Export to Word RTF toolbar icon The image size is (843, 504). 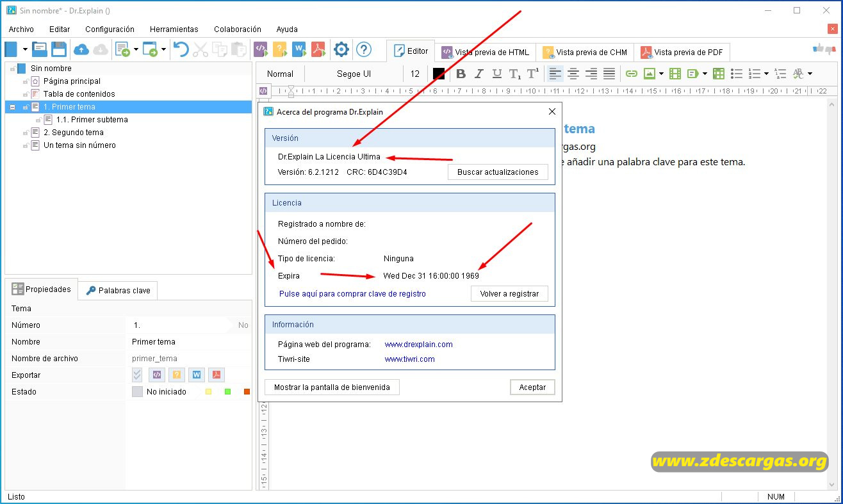point(299,49)
